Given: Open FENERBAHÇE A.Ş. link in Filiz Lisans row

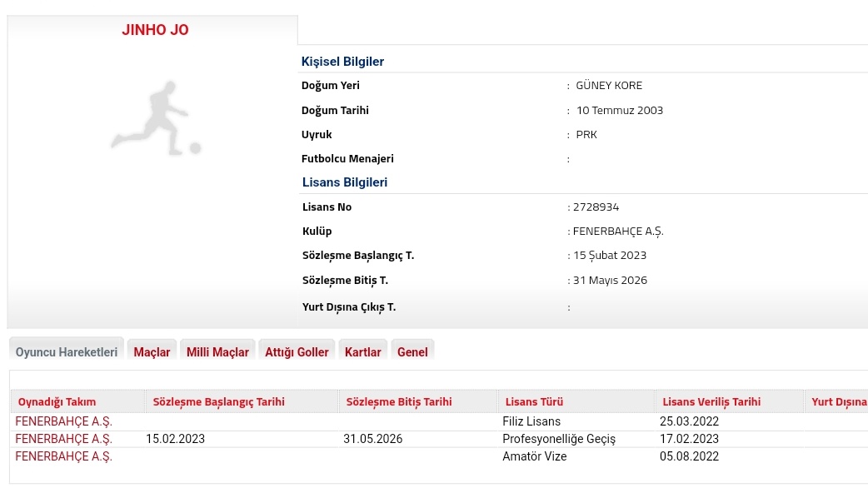Looking at the screenshot, I should [63, 421].
